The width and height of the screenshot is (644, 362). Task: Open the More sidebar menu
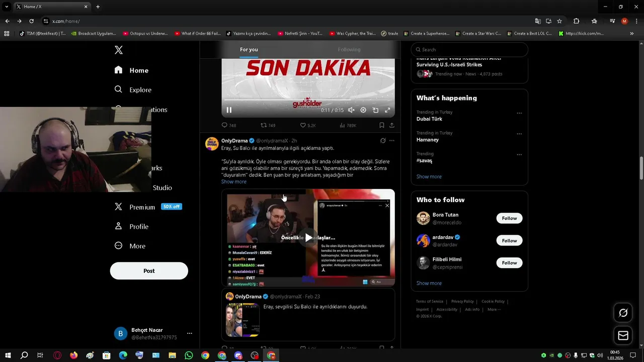coord(130,246)
